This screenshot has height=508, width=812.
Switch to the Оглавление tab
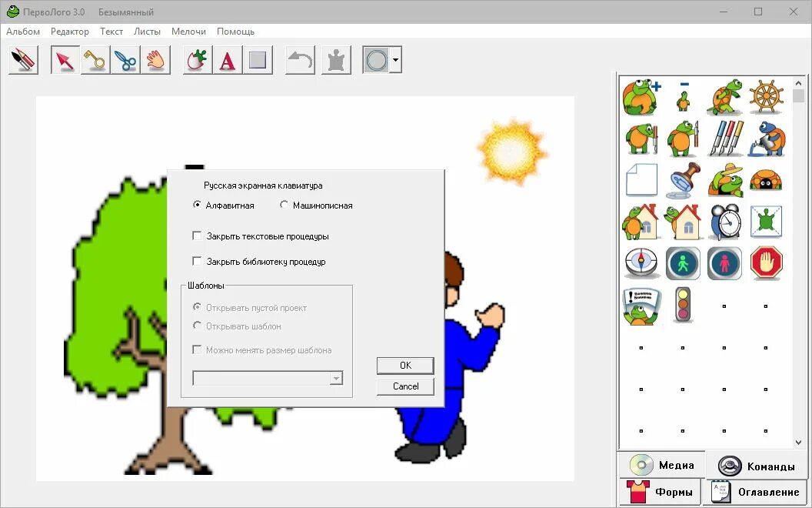(756, 491)
